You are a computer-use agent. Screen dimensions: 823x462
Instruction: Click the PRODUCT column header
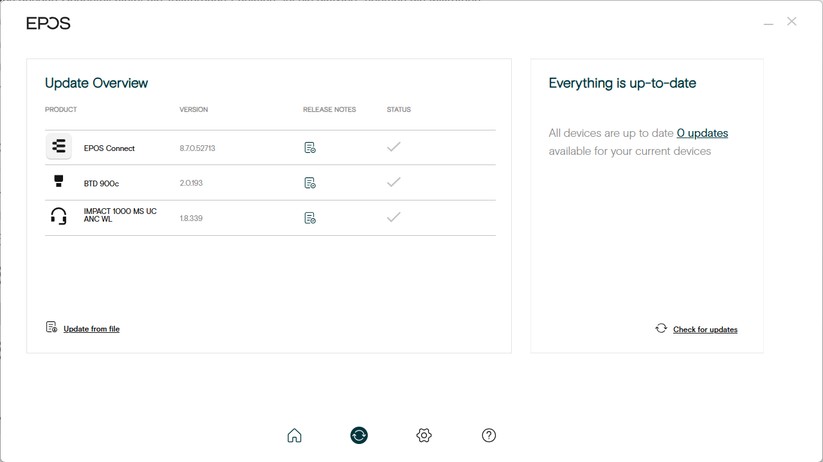click(x=61, y=109)
